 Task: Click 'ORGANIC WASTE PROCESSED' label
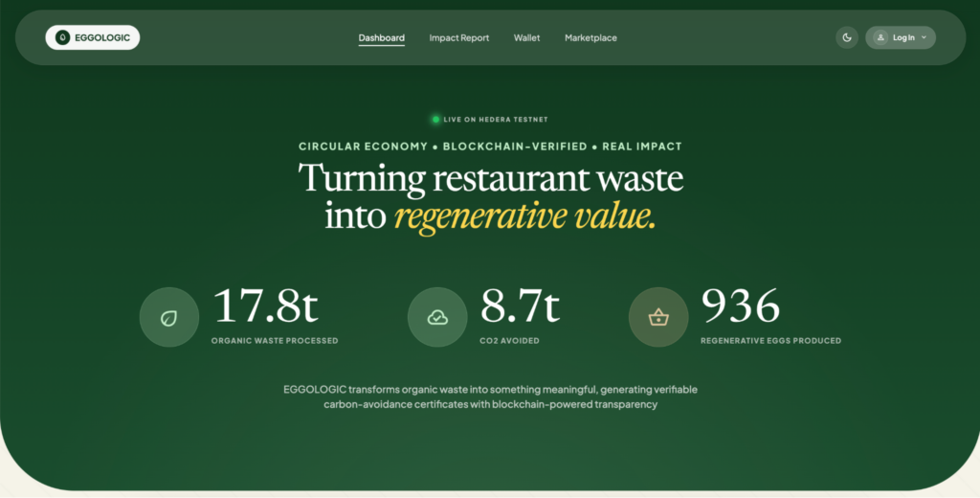[x=275, y=341]
